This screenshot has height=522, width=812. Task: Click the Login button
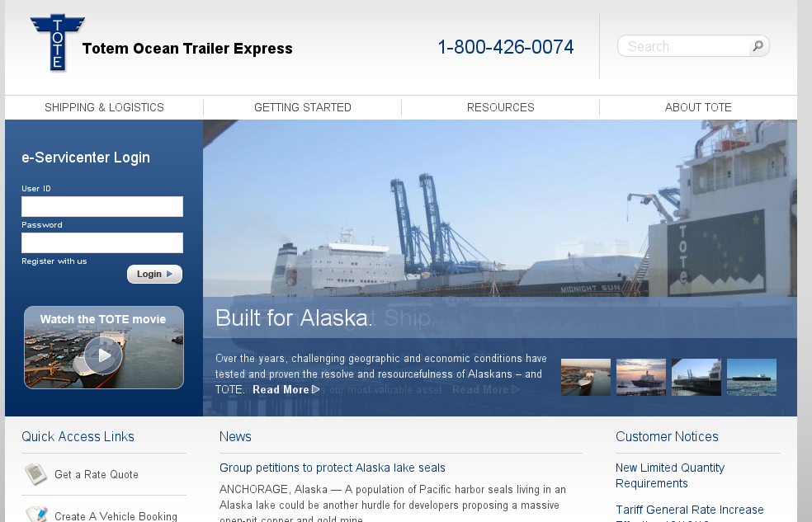[155, 274]
